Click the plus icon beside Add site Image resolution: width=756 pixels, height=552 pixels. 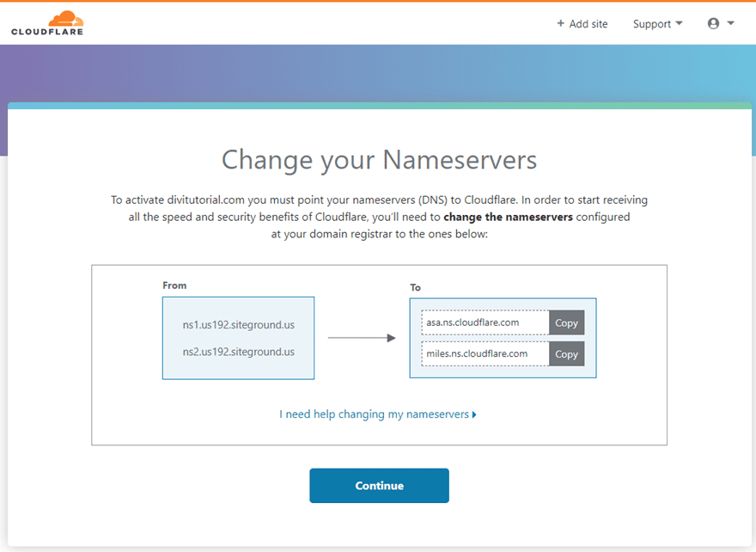559,23
